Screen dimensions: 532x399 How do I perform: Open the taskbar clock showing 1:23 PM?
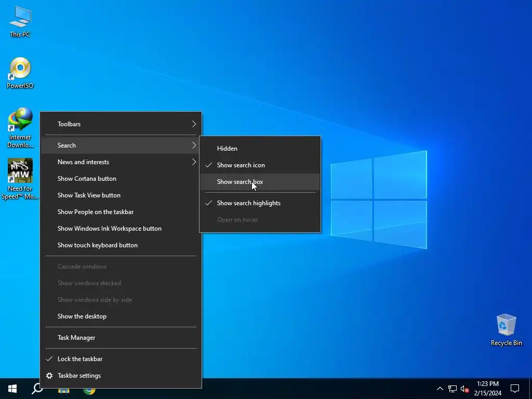[487, 389]
